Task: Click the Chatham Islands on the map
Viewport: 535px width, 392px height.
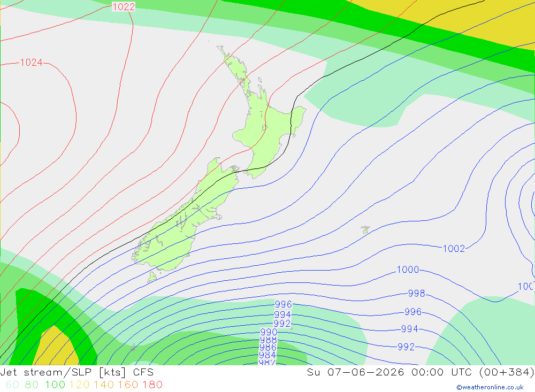Action: pos(365,229)
